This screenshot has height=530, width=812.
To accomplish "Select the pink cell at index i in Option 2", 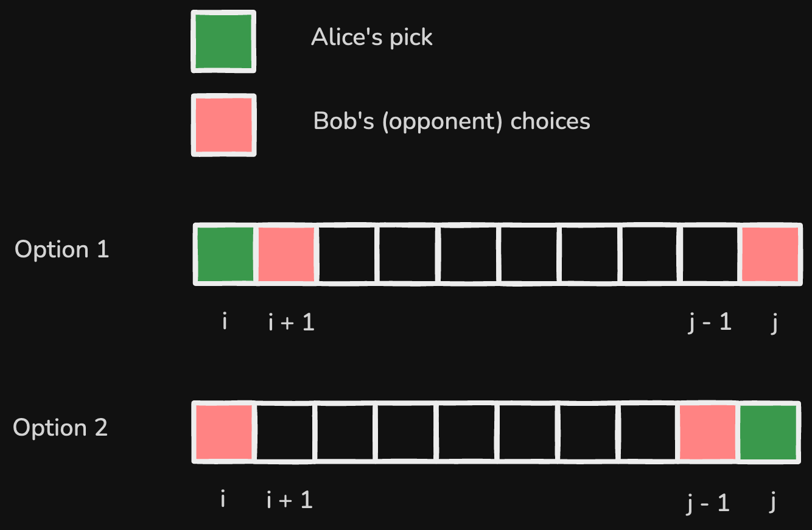I will (223, 432).
